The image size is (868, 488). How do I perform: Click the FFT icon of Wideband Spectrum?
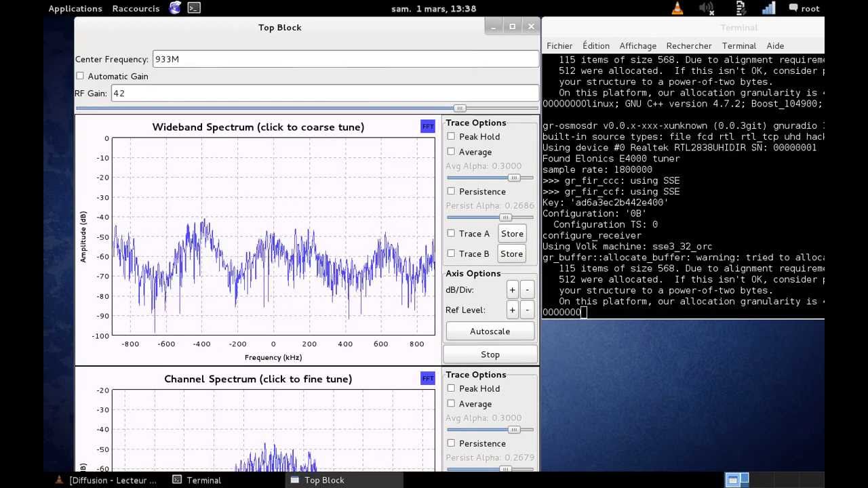428,127
